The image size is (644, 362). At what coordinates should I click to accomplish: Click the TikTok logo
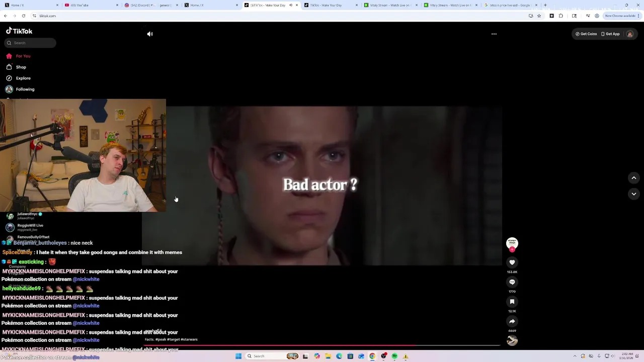(x=19, y=31)
